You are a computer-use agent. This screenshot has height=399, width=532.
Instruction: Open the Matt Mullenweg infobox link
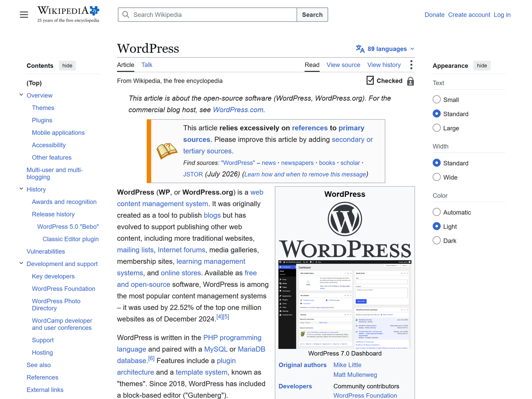(x=355, y=375)
